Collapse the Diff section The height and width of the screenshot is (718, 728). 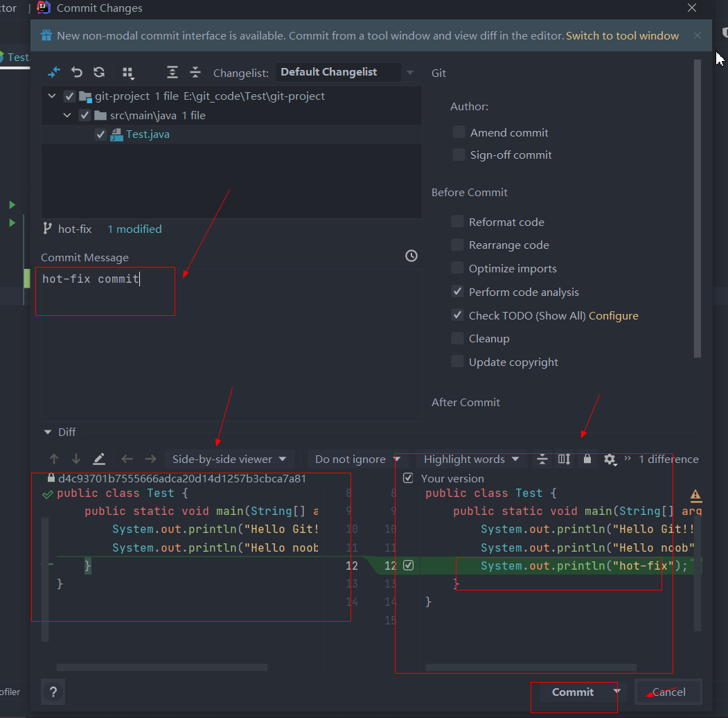48,432
